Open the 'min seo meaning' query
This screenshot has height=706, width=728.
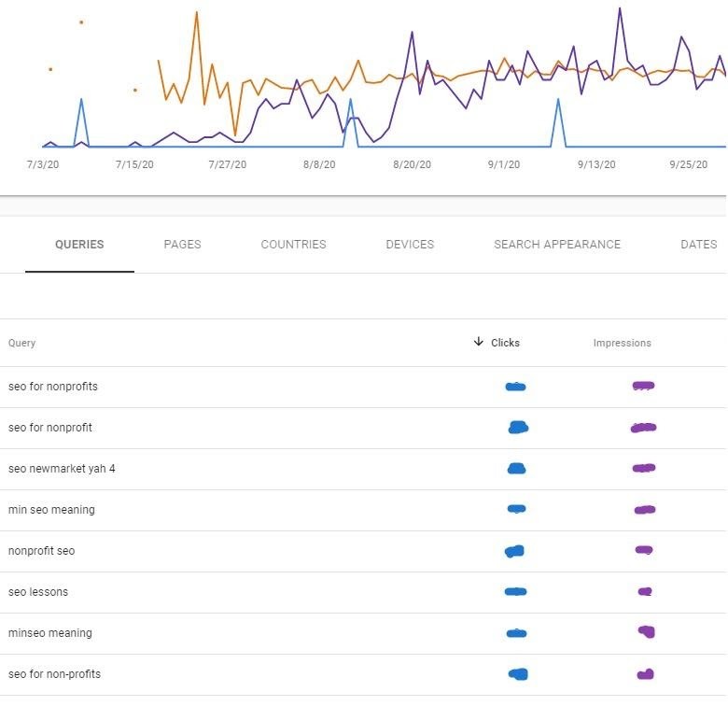point(51,510)
